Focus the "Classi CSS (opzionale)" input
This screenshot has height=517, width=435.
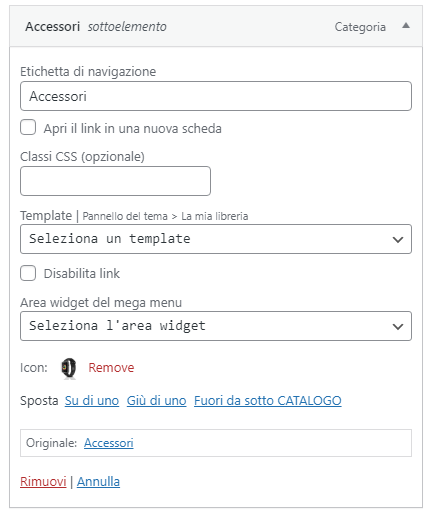point(115,181)
